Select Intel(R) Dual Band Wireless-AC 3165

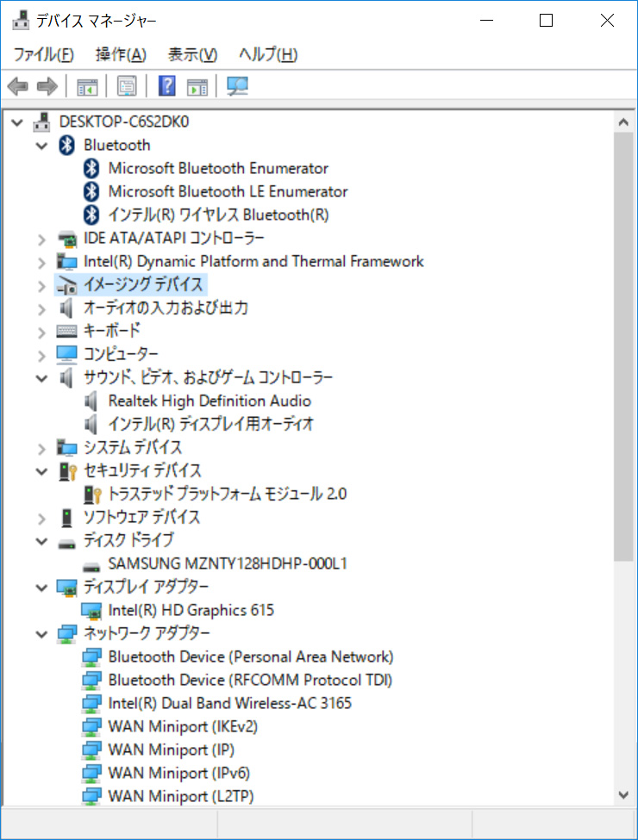(230, 703)
